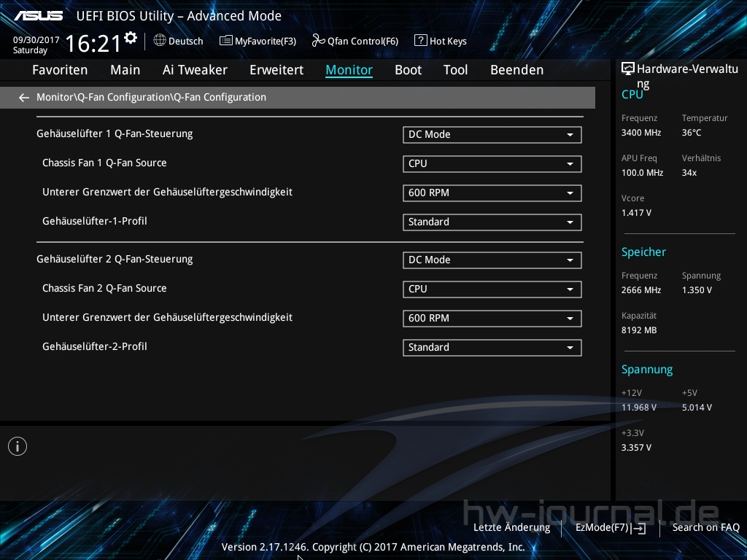Select Chassis Fan 1 Q-Fan Source label
Image resolution: width=747 pixels, height=560 pixels.
point(104,163)
